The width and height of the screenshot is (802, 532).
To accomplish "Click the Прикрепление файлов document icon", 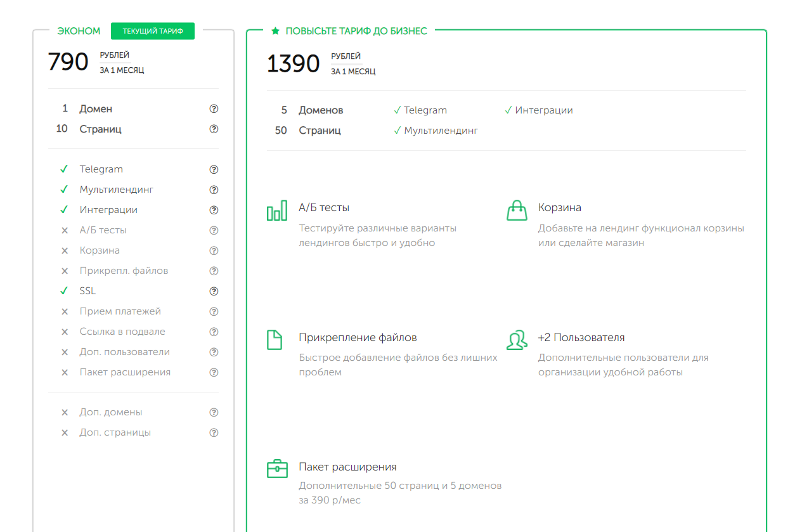I will point(274,341).
